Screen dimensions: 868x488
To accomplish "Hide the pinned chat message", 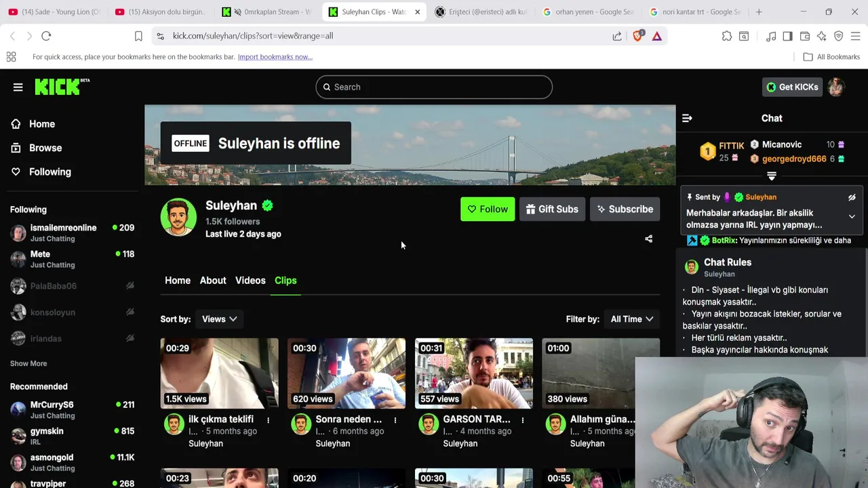I will [852, 197].
